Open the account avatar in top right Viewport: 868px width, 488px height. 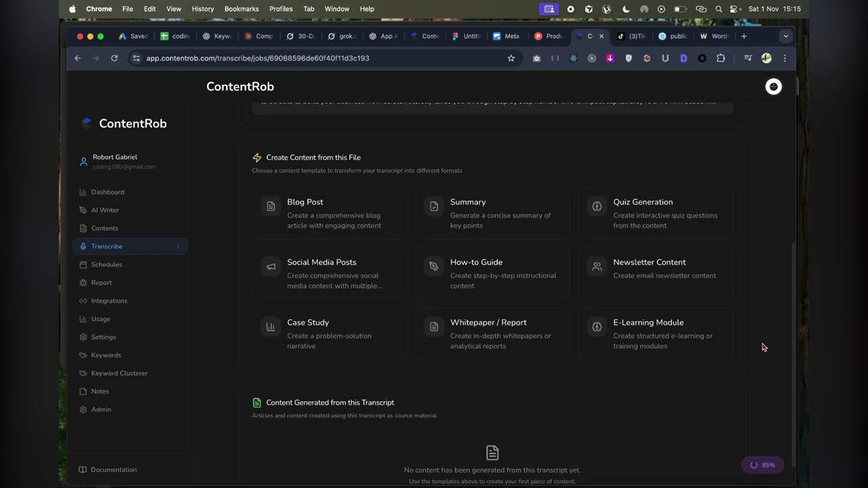(773, 86)
